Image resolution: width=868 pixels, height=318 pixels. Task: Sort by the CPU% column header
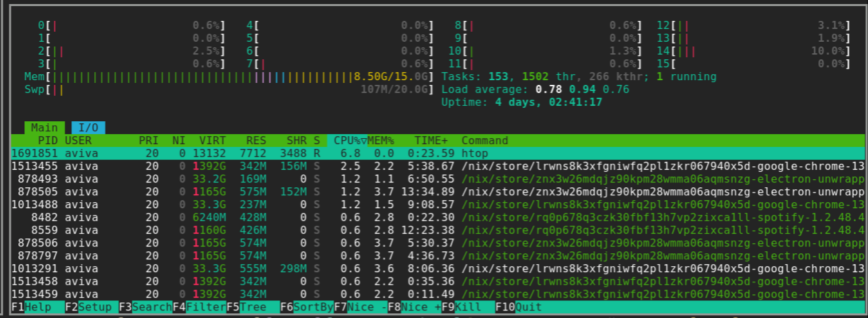coord(347,141)
